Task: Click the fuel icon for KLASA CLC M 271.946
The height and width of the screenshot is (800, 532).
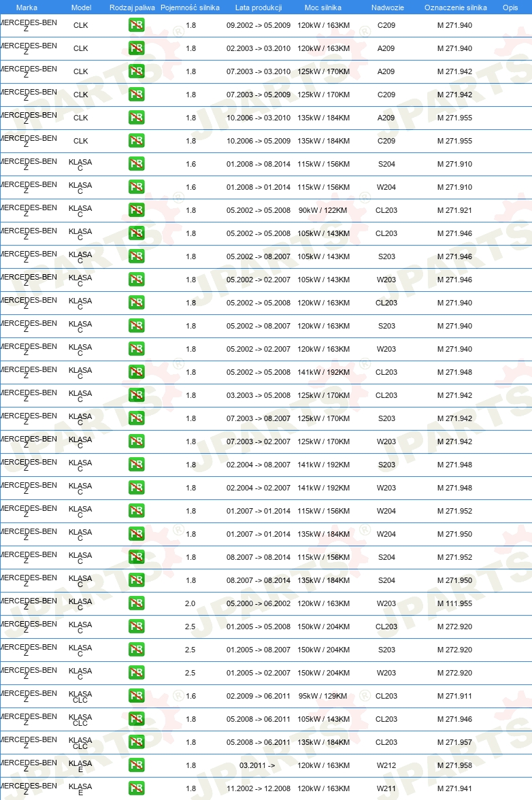Action: [136, 718]
